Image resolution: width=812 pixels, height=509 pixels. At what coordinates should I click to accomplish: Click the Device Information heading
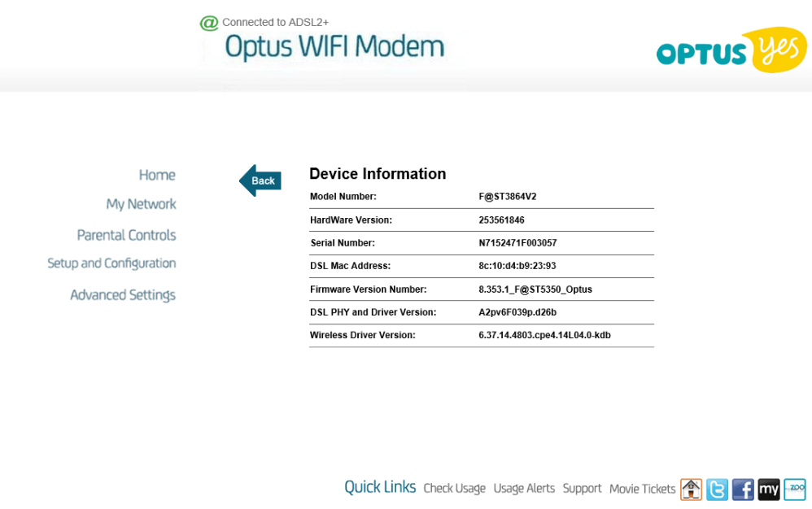[x=378, y=174]
